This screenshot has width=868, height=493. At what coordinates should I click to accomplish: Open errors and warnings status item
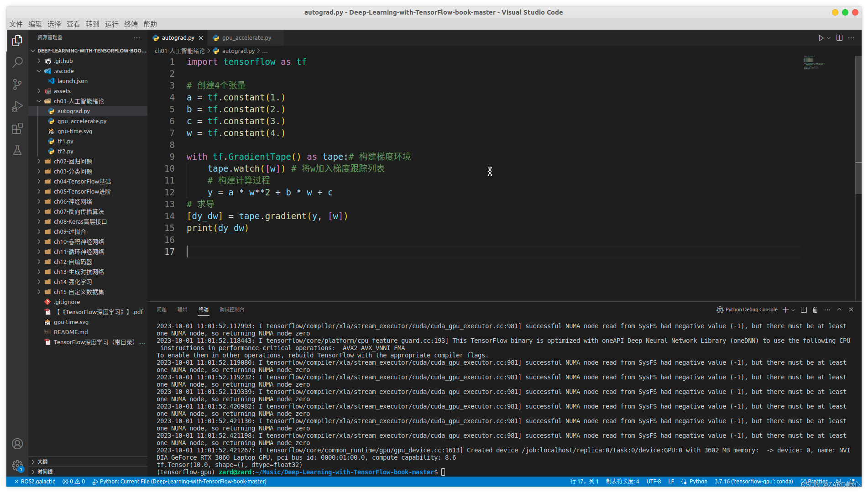(x=73, y=482)
